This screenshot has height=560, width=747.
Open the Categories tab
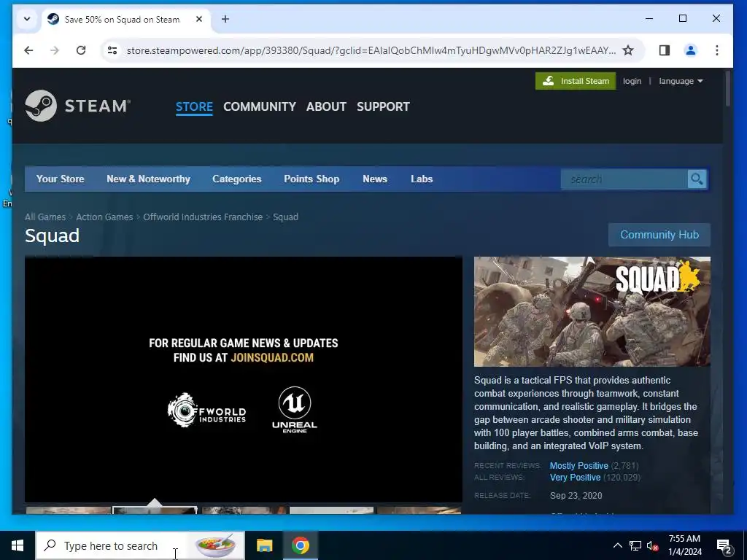tap(237, 179)
